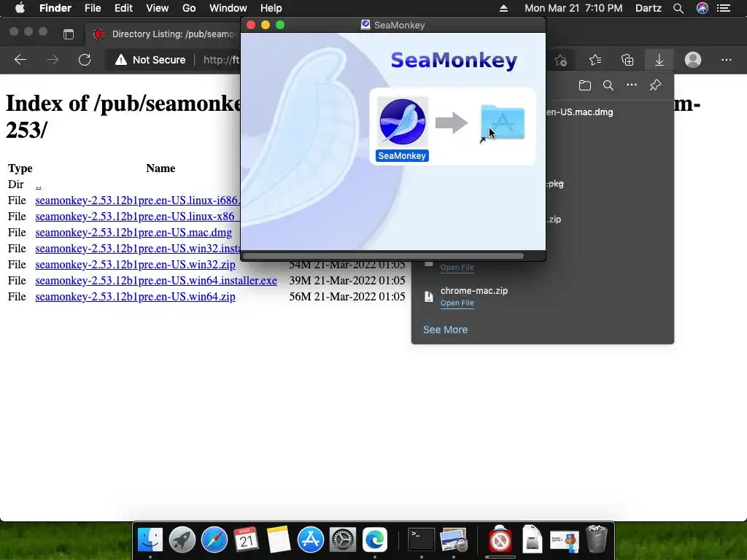The image size is (747, 560).
Task: Open Trash from the Dock
Action: pos(597,539)
